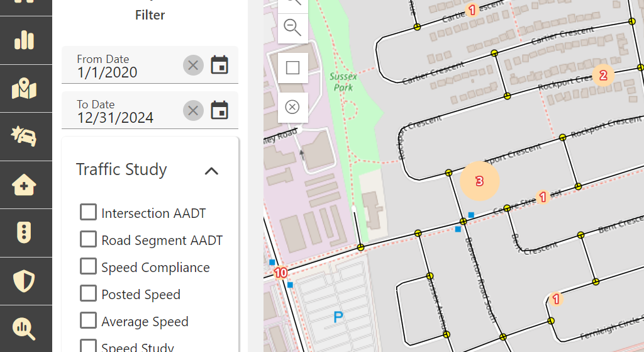
Task: Click the house with plus sidebar icon
Action: tap(25, 185)
